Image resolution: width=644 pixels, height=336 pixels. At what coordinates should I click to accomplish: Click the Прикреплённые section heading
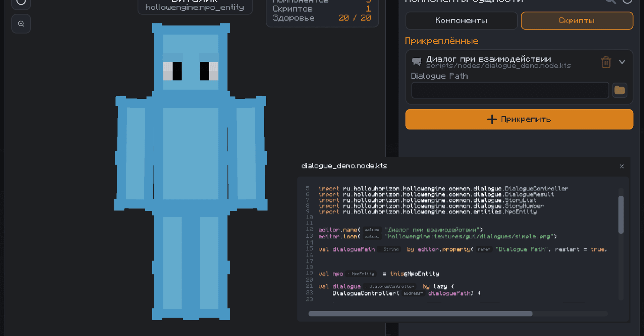(x=441, y=41)
